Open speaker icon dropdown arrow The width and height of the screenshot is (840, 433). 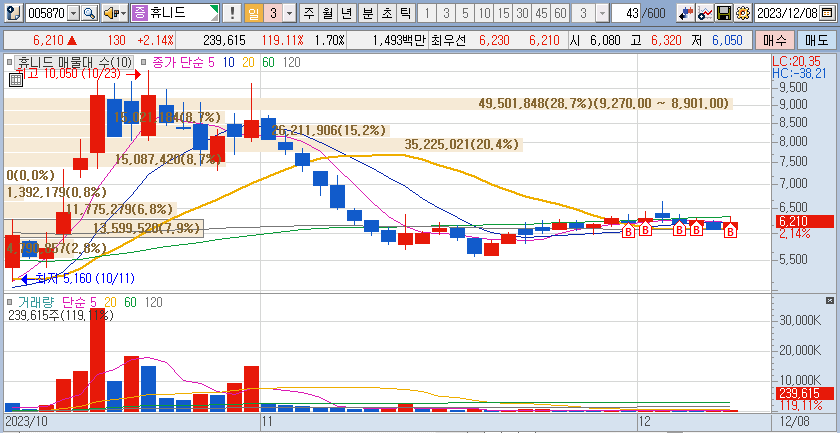(x=123, y=13)
